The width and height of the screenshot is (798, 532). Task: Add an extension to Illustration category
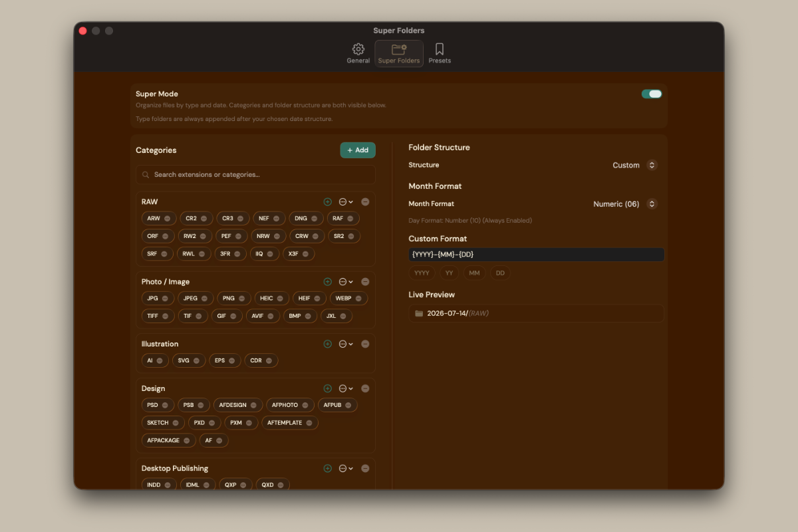(x=327, y=344)
